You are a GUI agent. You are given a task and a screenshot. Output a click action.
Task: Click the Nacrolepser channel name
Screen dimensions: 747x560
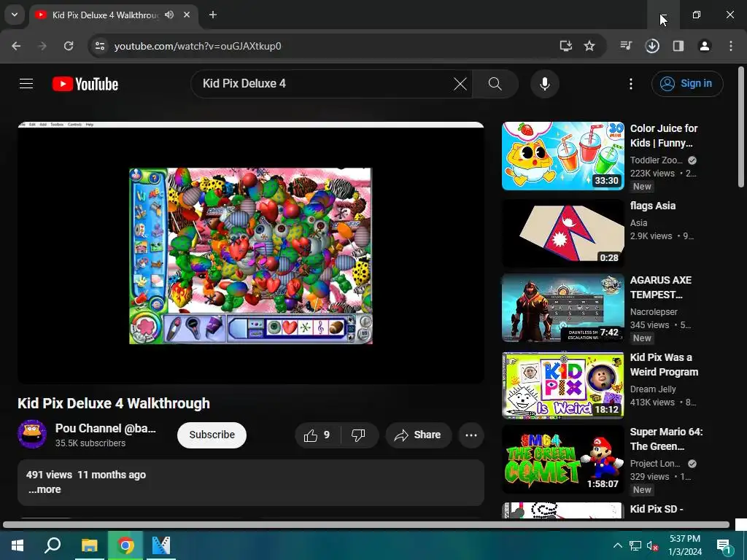click(x=654, y=311)
